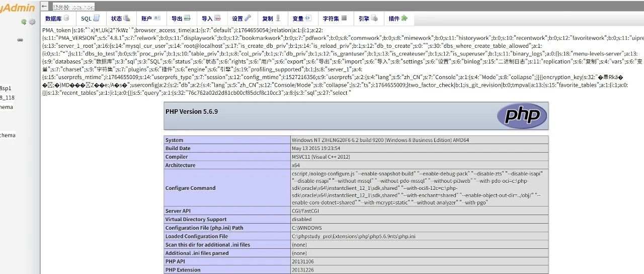644x274 pixels.
Task: Click the PHP API label
Action: tap(175, 261)
